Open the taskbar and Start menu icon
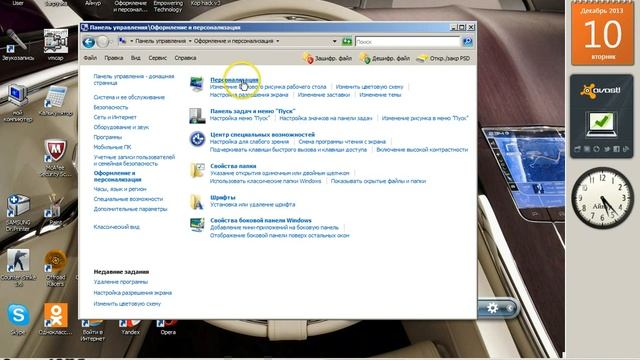The width and height of the screenshot is (640, 360). tap(197, 116)
